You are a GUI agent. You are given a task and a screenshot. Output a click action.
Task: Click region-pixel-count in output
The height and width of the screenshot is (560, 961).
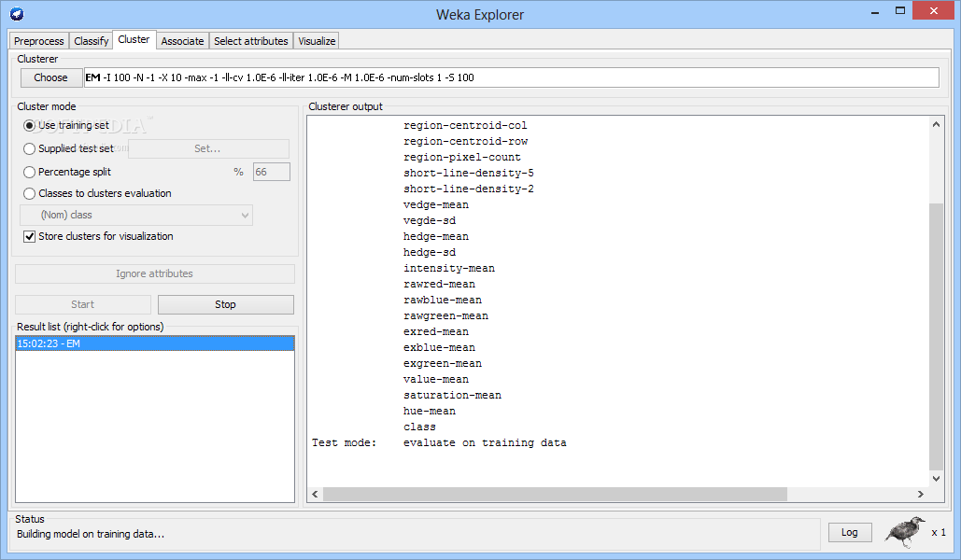tap(462, 158)
